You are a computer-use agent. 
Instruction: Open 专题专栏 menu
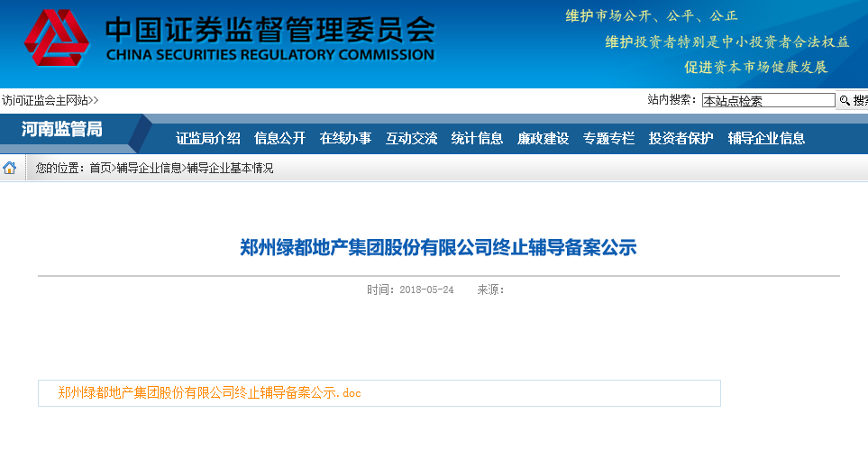point(608,138)
